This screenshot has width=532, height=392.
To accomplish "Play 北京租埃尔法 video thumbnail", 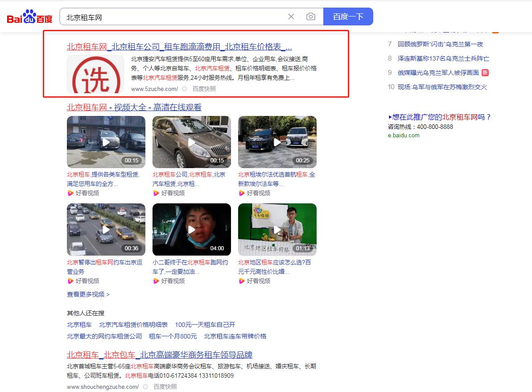I will coord(277,142).
